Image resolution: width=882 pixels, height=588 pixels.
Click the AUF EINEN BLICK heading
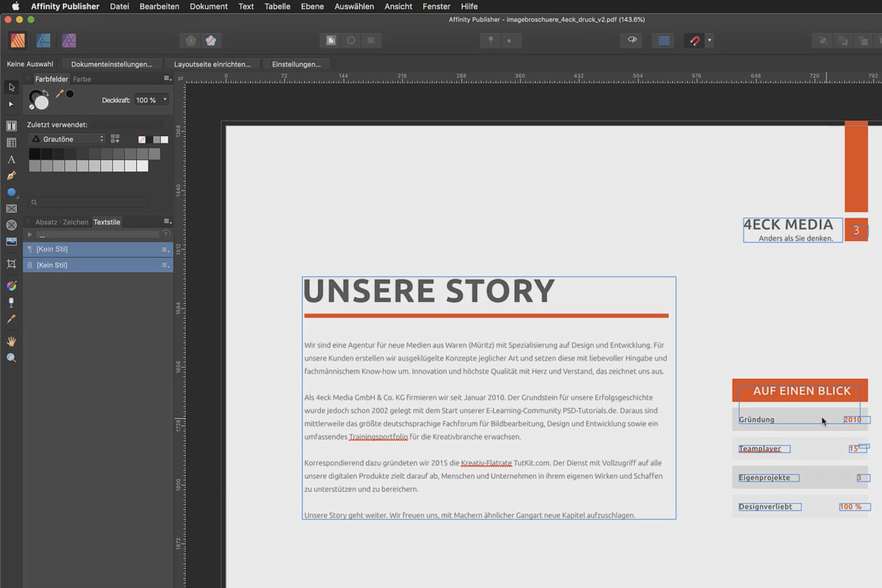click(802, 391)
